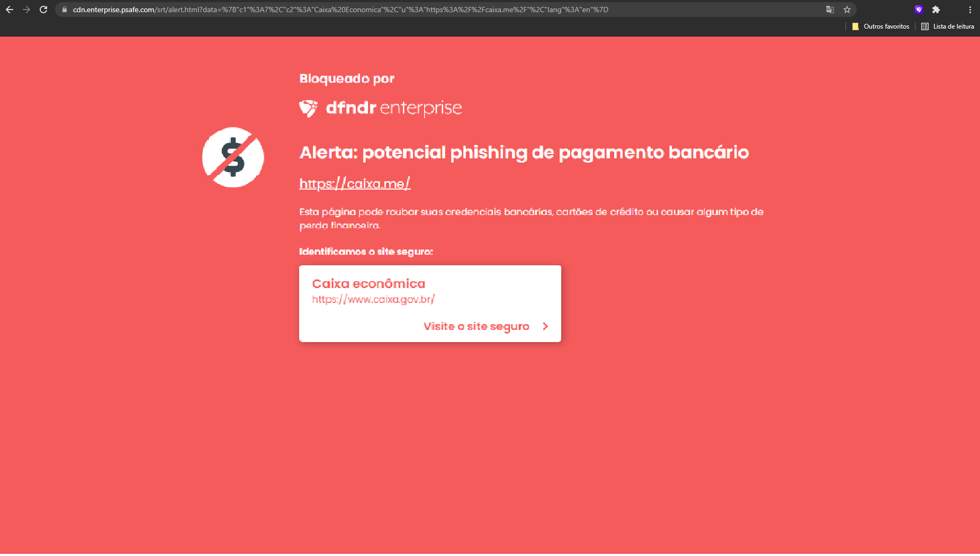The width and height of the screenshot is (980, 556).
Task: Open the Google Translate page icon
Action: [830, 10]
